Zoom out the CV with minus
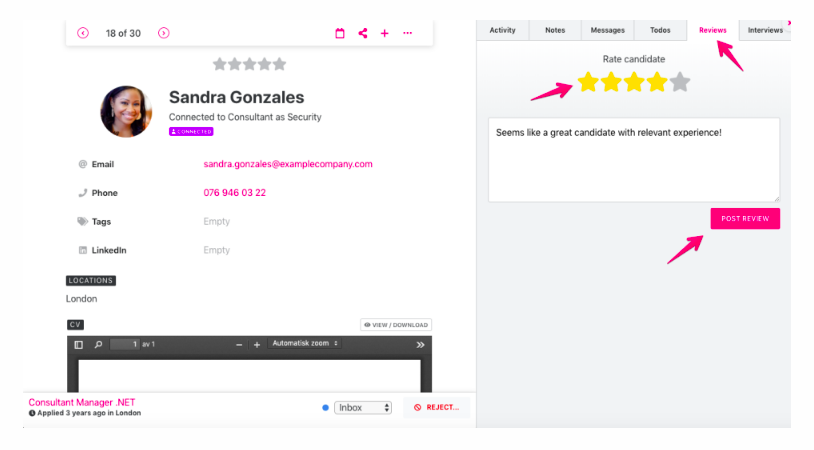814x450 pixels. [239, 345]
